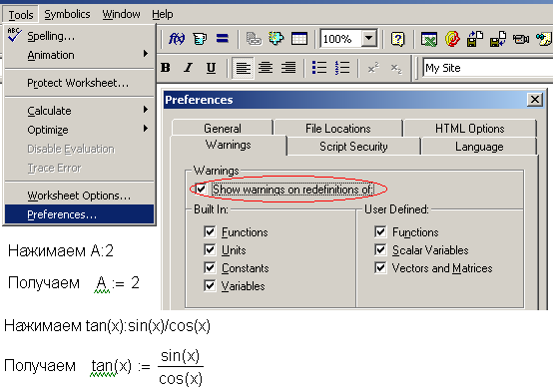Open Worksheet Options... menu item
This screenshot has width=553, height=392.
pos(79,196)
